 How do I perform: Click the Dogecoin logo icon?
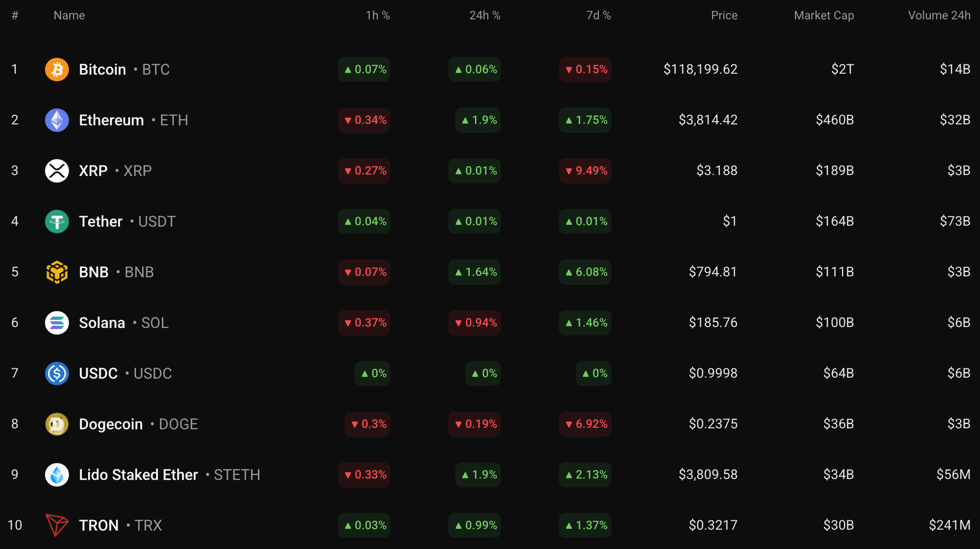(x=57, y=424)
